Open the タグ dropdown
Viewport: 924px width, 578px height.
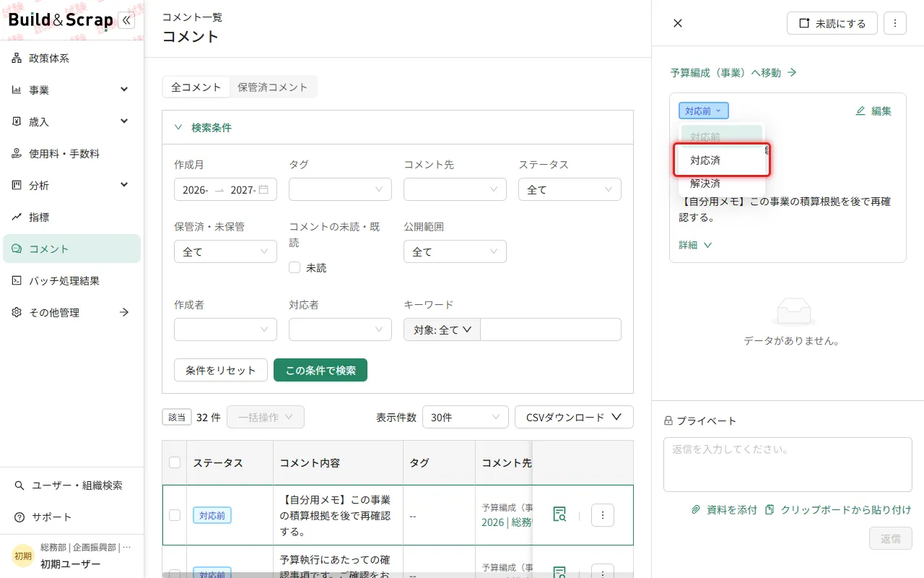[x=340, y=189]
